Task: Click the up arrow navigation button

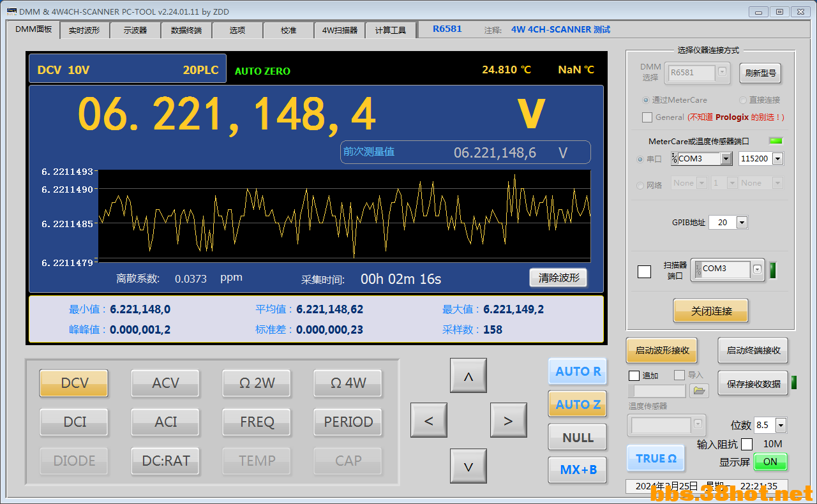Action: (x=468, y=376)
